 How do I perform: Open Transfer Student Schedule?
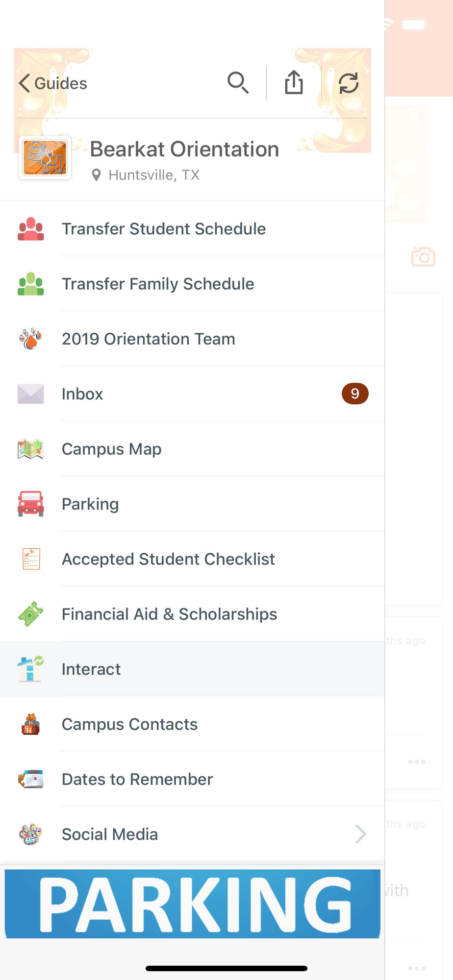click(164, 229)
